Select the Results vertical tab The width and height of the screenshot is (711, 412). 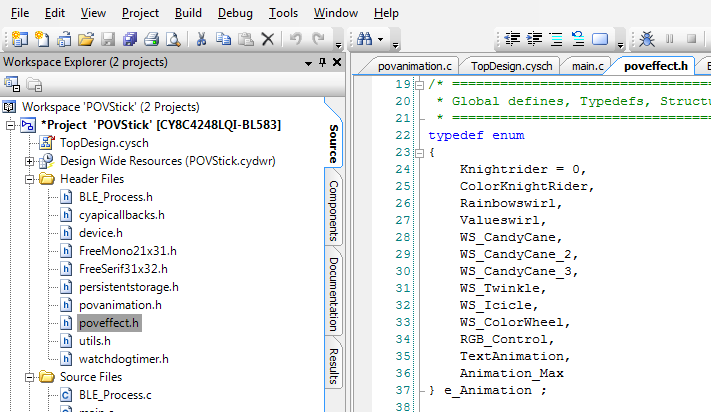[334, 366]
